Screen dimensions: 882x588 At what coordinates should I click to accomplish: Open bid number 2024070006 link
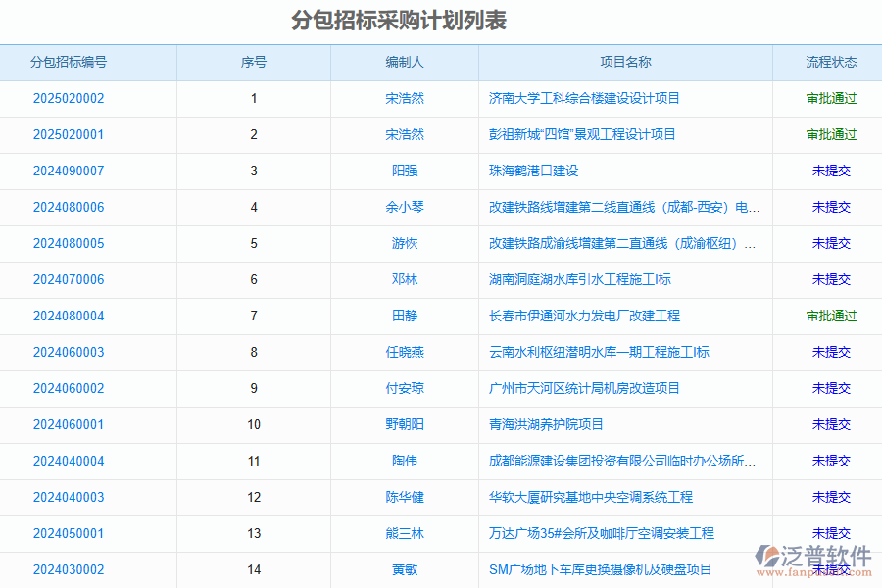[x=69, y=279]
